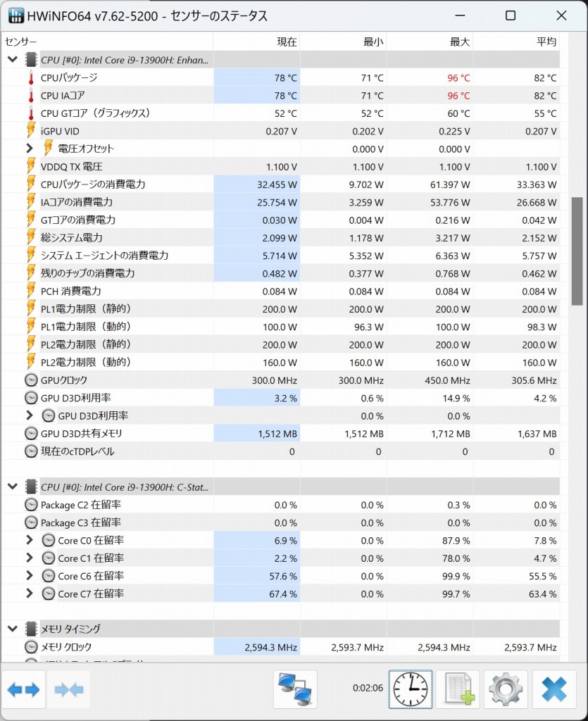
Task: Collapse the メモリ タイミング group
Action: click(x=13, y=629)
